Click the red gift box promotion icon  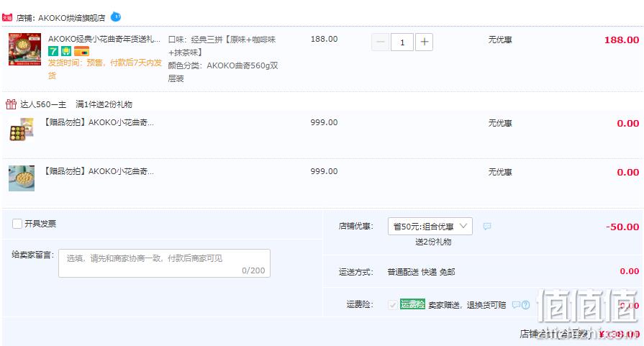pyautogui.click(x=11, y=104)
